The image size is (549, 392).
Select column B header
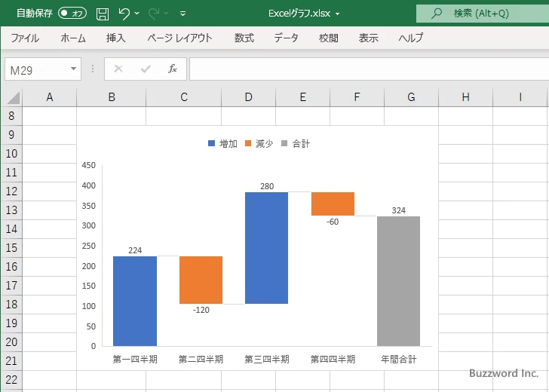112,97
